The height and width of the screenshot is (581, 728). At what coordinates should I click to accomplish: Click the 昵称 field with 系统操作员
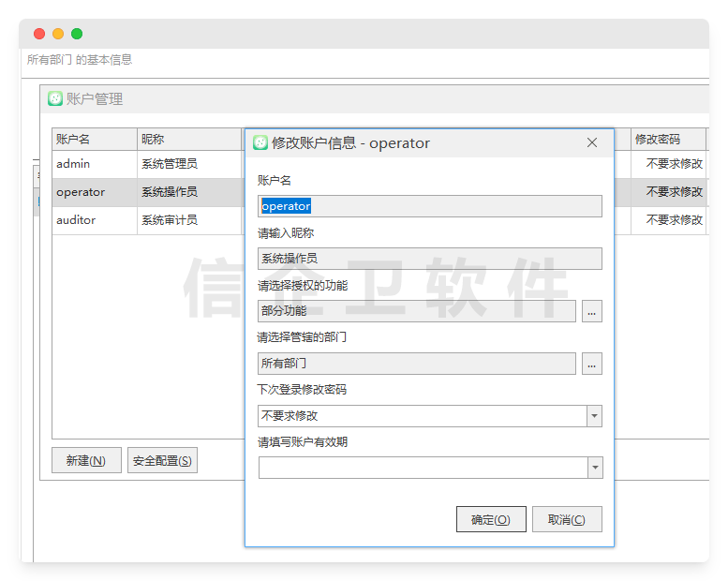pos(429,259)
